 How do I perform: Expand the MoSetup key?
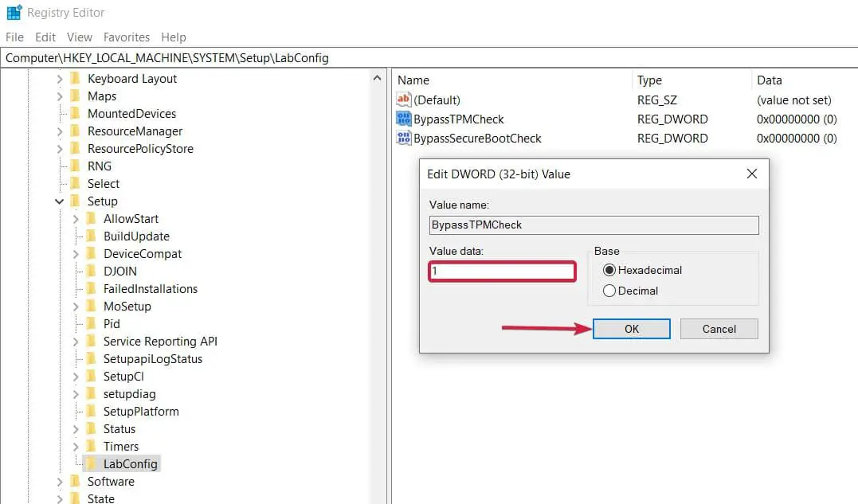pyautogui.click(x=76, y=307)
